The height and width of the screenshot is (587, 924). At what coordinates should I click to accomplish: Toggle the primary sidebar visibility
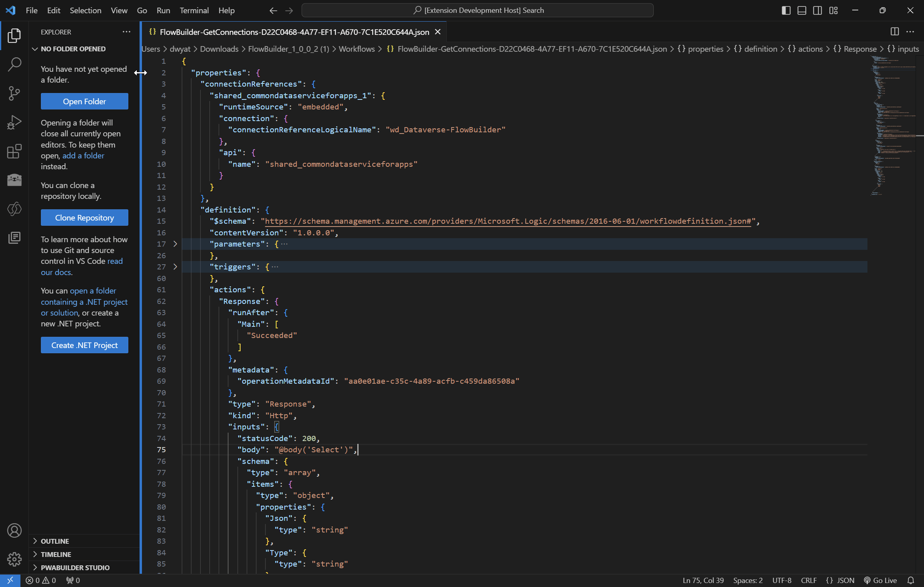pos(786,10)
